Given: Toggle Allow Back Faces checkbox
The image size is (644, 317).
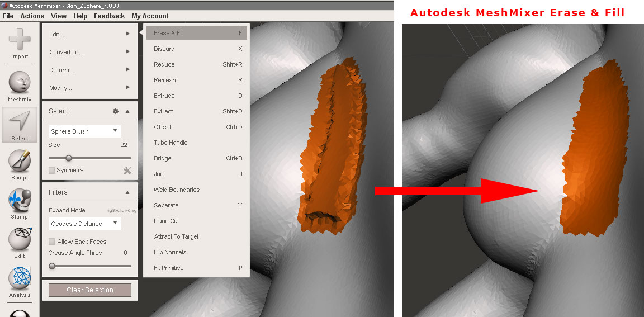Looking at the screenshot, I should [x=52, y=242].
